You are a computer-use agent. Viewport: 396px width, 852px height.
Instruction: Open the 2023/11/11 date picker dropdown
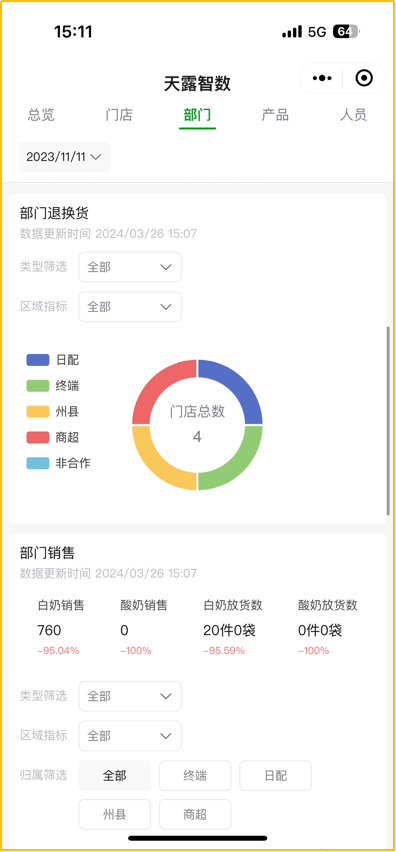coord(64,157)
